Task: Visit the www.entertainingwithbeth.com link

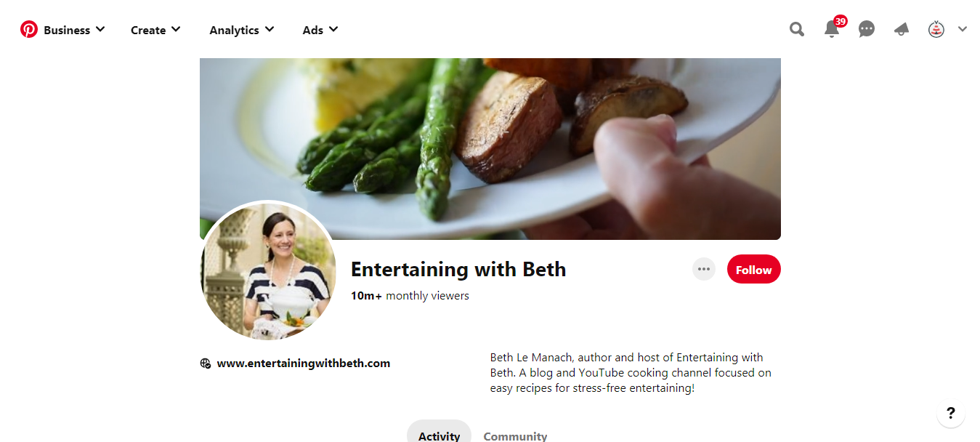Action: (x=304, y=363)
